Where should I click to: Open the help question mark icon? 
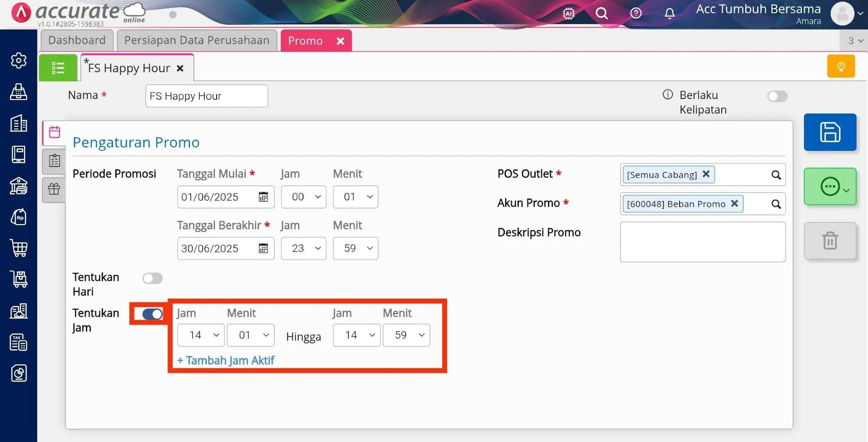[636, 13]
